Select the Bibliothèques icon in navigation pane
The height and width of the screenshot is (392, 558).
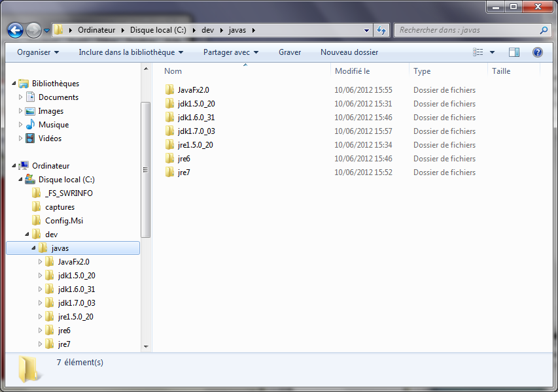[x=24, y=84]
